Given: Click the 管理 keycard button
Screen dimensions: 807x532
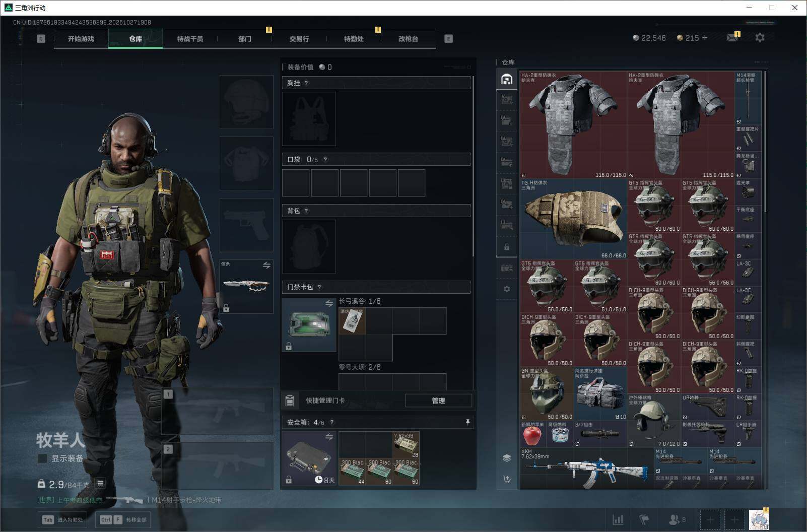Looking at the screenshot, I should (438, 401).
